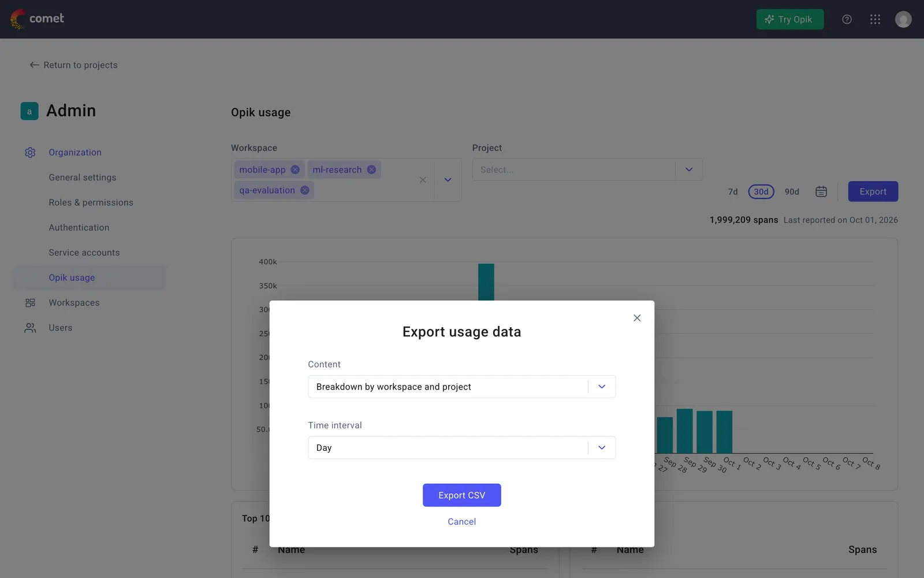This screenshot has height=578, width=924.
Task: Open the user avatar menu
Action: 903,19
